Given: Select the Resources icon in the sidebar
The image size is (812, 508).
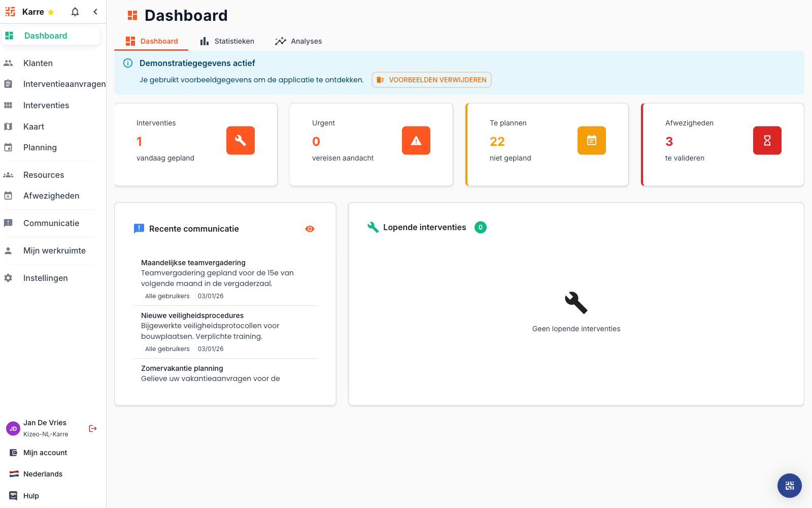Looking at the screenshot, I should click(x=9, y=174).
